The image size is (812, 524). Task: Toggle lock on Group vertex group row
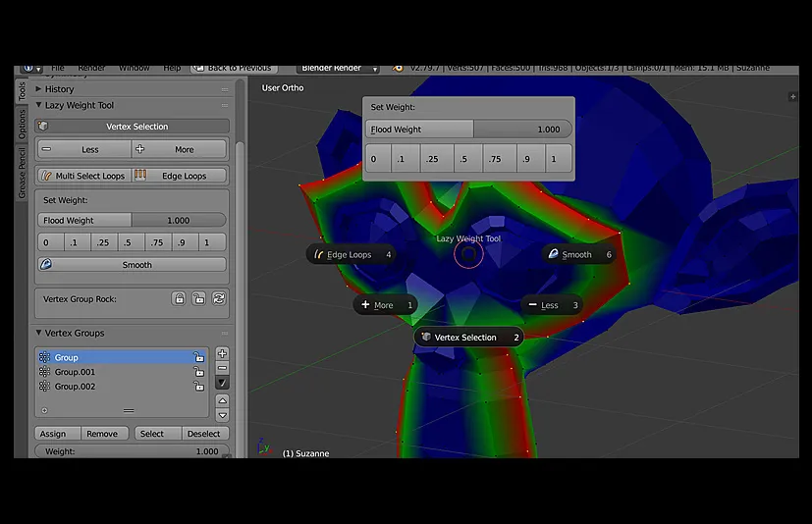[x=199, y=357]
